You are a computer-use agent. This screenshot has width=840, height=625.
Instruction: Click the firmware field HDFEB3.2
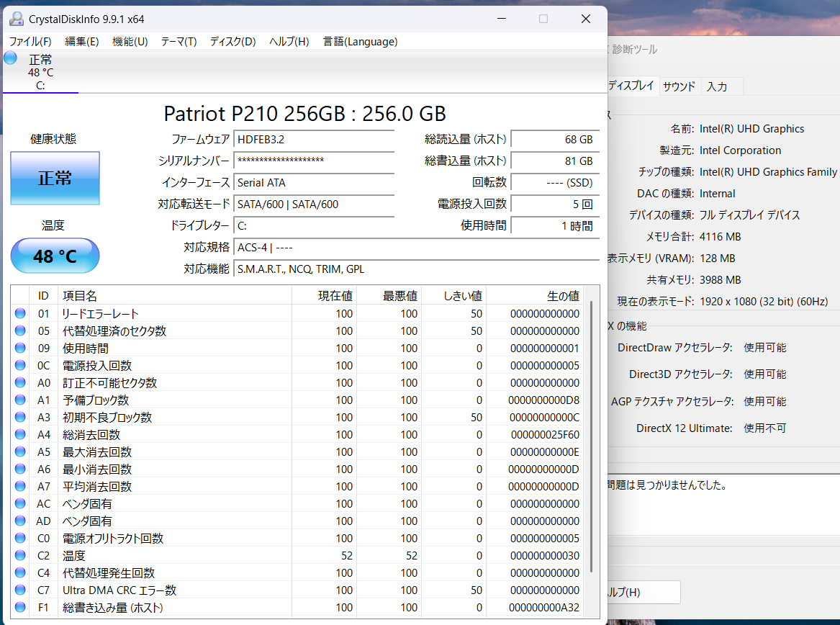[x=314, y=140]
